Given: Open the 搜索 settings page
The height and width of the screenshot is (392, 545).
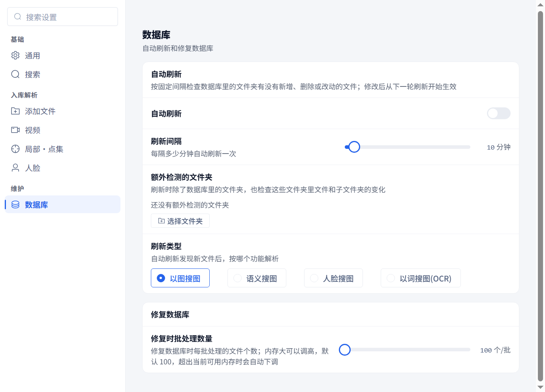Looking at the screenshot, I should [x=62, y=75].
